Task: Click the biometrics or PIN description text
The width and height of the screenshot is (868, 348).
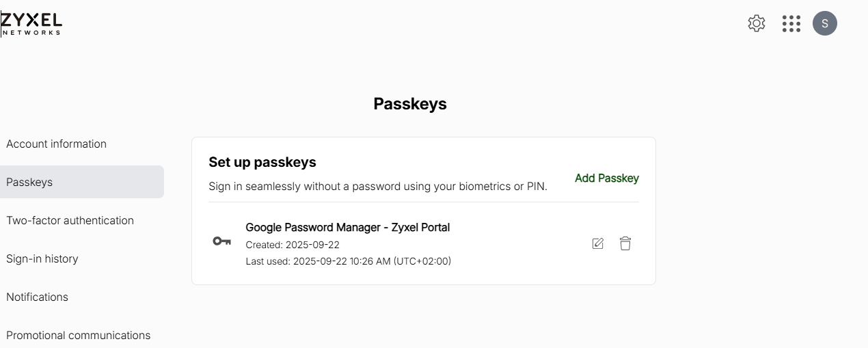Action: [x=377, y=186]
